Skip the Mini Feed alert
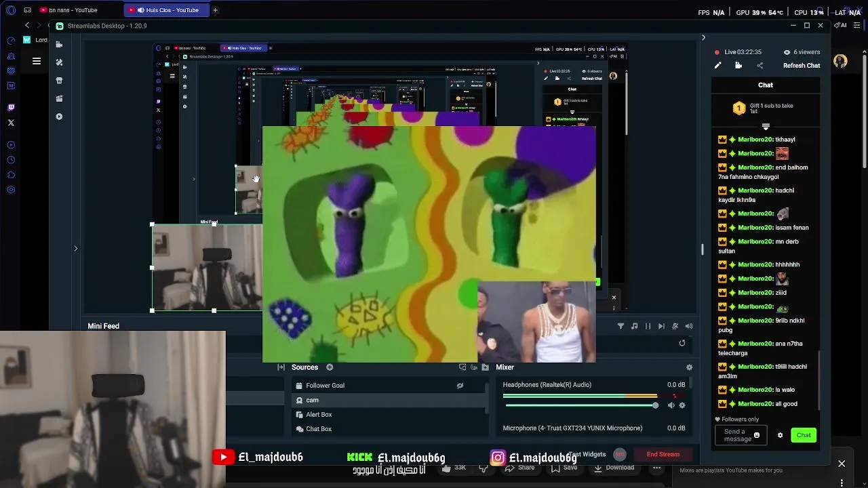 tap(661, 326)
